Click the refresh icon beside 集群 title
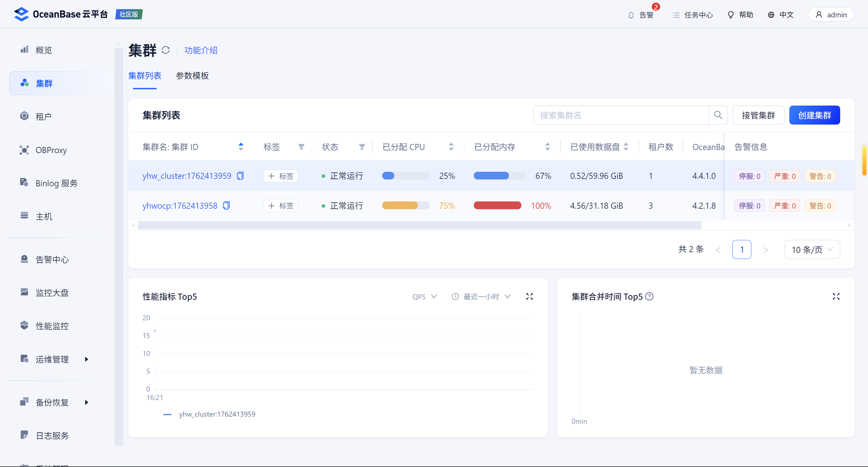 pos(166,50)
